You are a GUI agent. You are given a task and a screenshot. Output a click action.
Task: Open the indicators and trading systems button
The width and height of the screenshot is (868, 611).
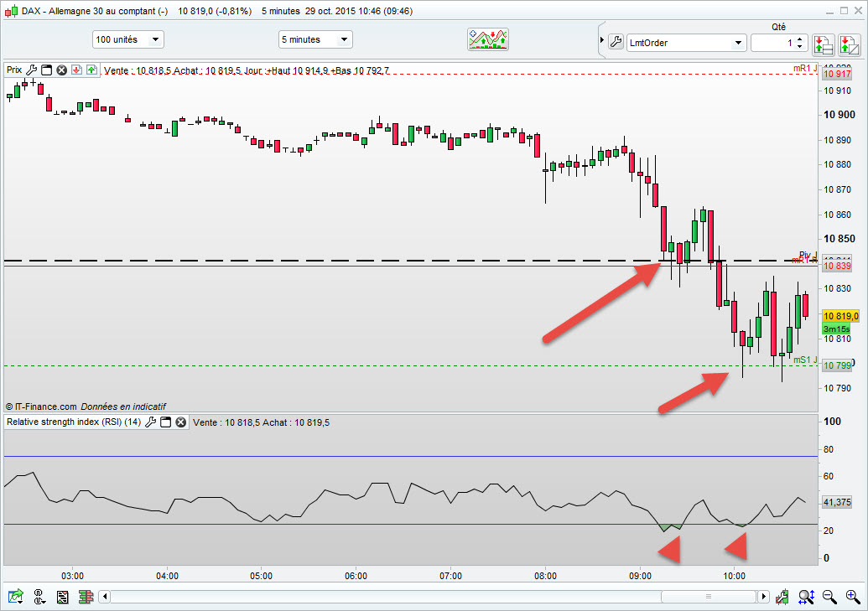tap(488, 39)
